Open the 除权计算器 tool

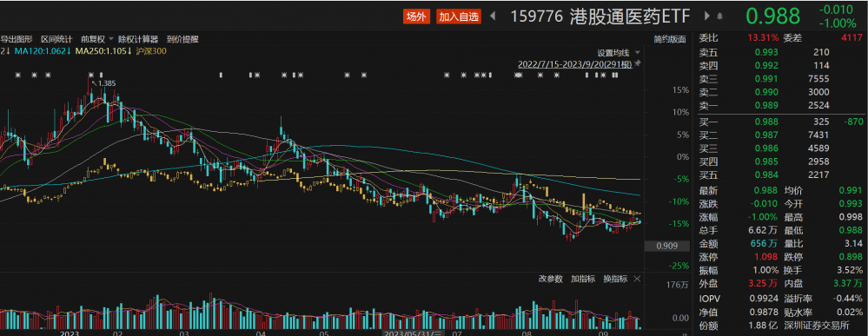click(x=138, y=39)
